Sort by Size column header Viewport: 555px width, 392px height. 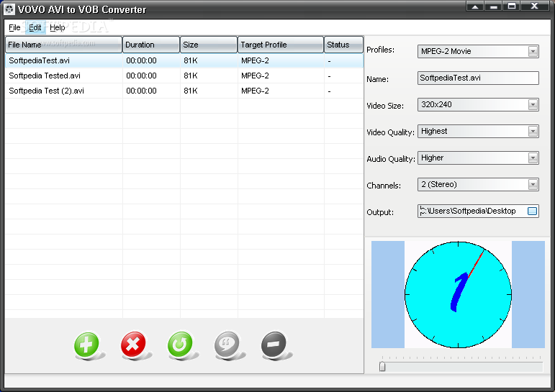coord(209,45)
